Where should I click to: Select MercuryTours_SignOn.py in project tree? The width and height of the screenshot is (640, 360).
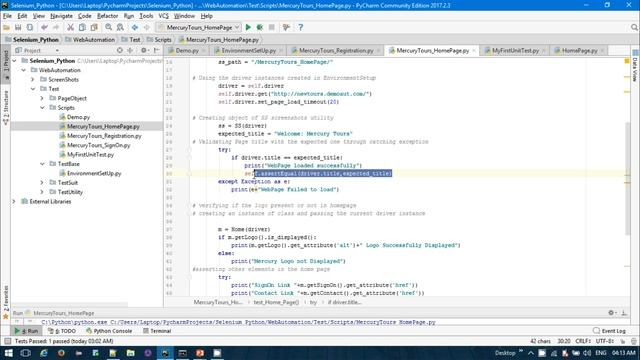tap(98, 145)
